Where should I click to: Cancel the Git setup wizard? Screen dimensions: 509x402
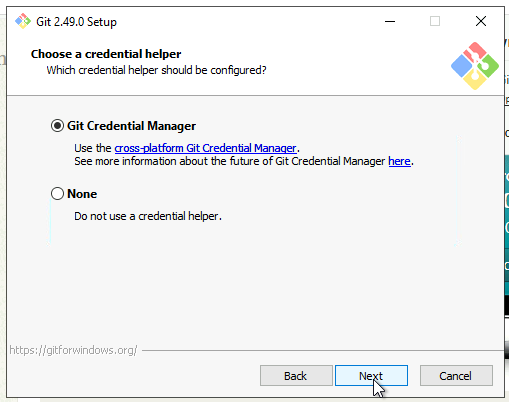tap(456, 376)
